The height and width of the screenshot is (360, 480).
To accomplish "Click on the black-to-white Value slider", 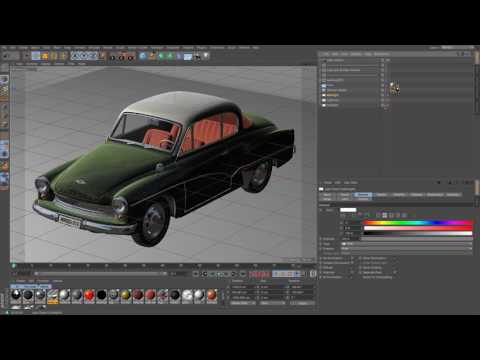I will (418, 233).
